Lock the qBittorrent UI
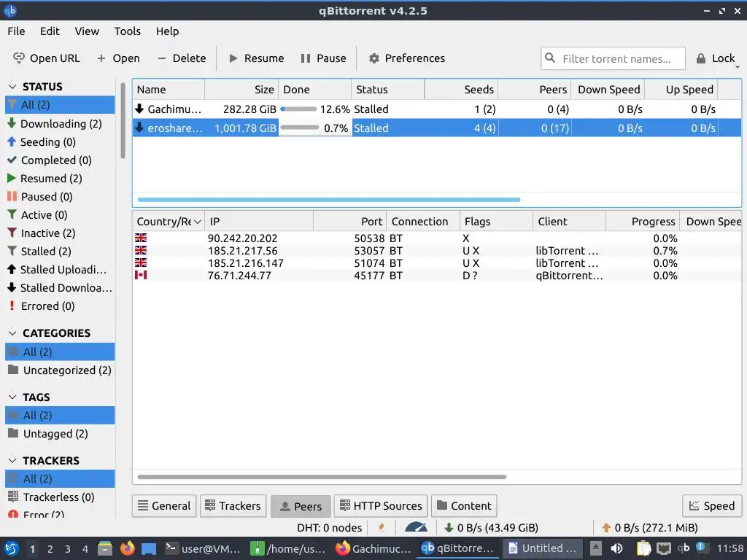This screenshot has height=560, width=747. [716, 58]
